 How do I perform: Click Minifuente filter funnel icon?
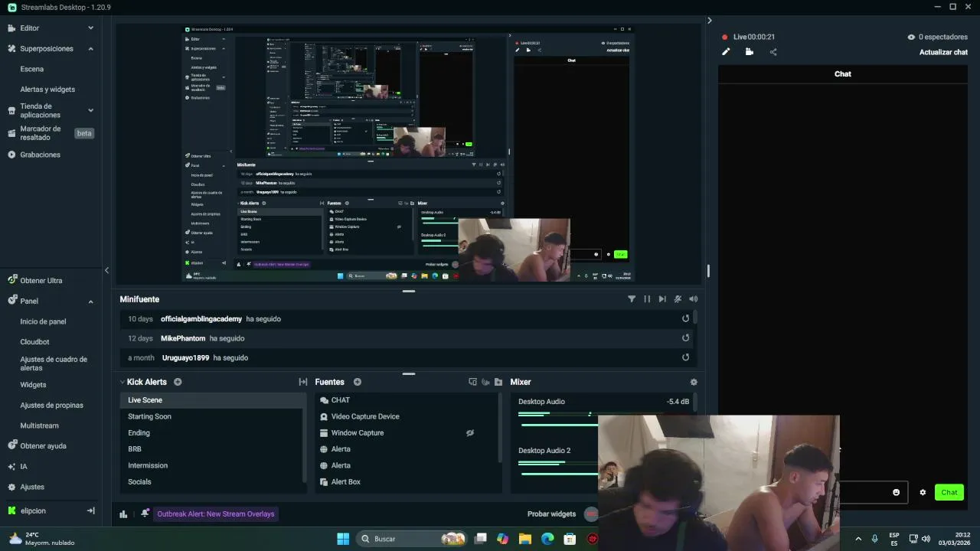point(632,299)
